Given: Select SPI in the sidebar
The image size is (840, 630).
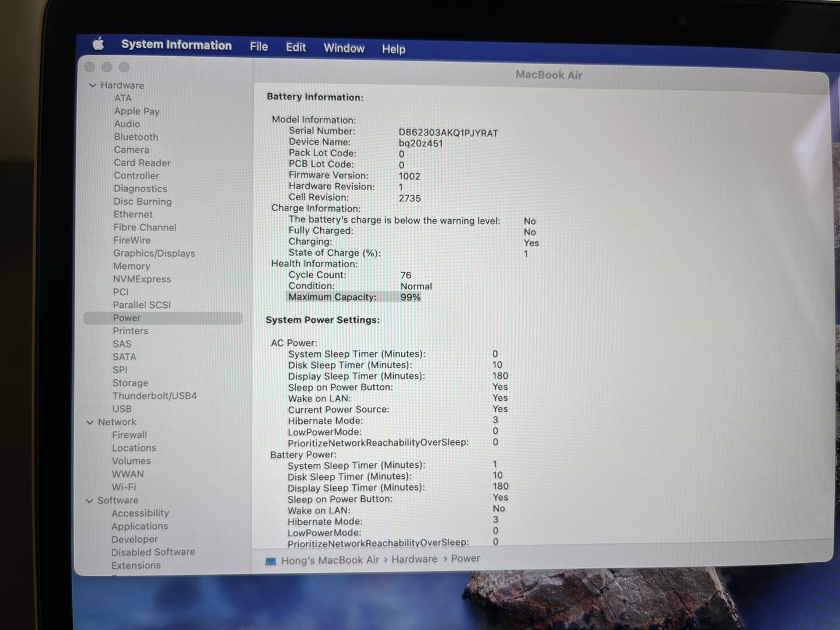Looking at the screenshot, I should [x=120, y=370].
